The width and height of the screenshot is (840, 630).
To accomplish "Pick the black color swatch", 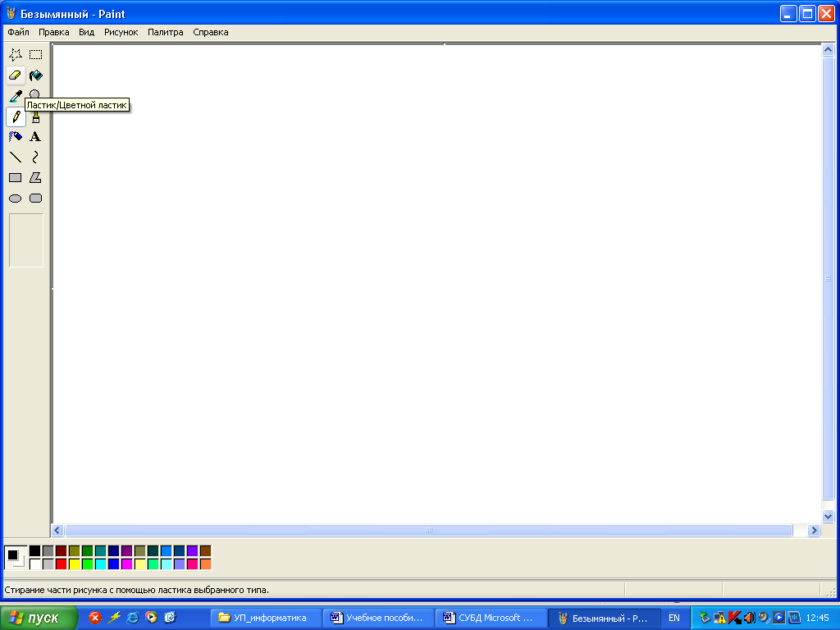I will tap(34, 550).
